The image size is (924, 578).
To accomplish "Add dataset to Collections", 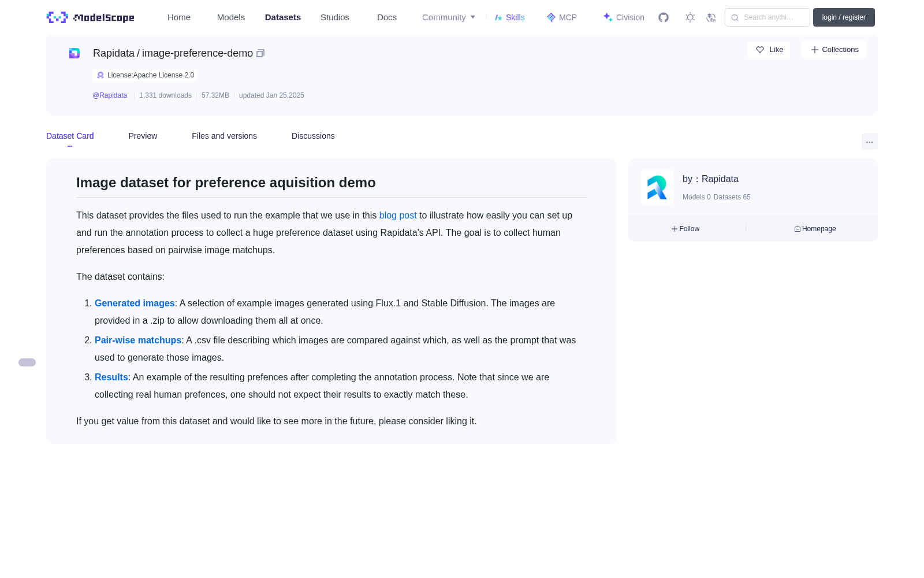I will coord(834,50).
